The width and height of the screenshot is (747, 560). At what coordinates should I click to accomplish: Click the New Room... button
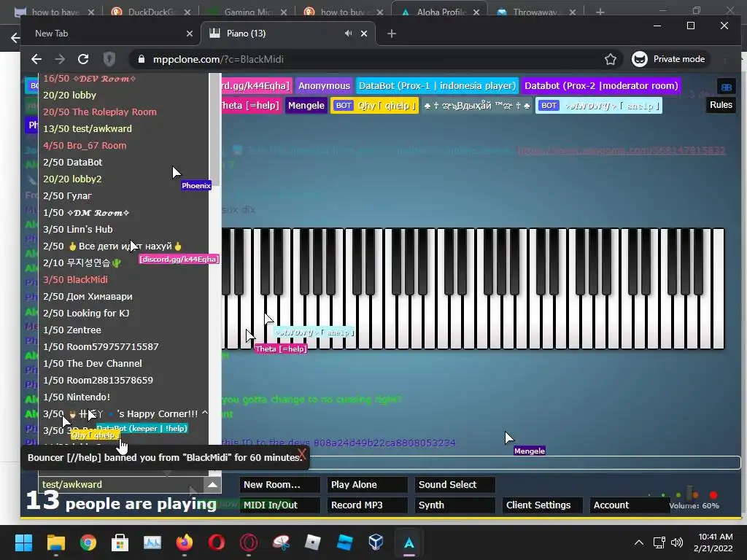tap(279, 485)
